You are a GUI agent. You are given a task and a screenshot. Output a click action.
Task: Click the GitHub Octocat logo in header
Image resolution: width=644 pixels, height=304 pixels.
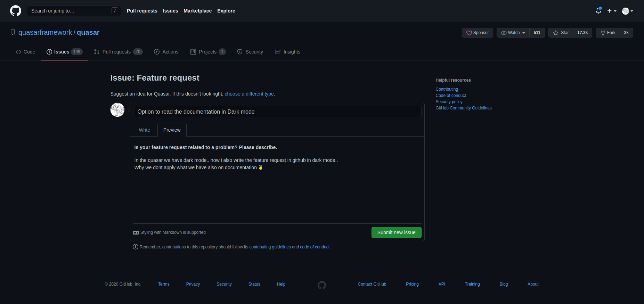[16, 11]
